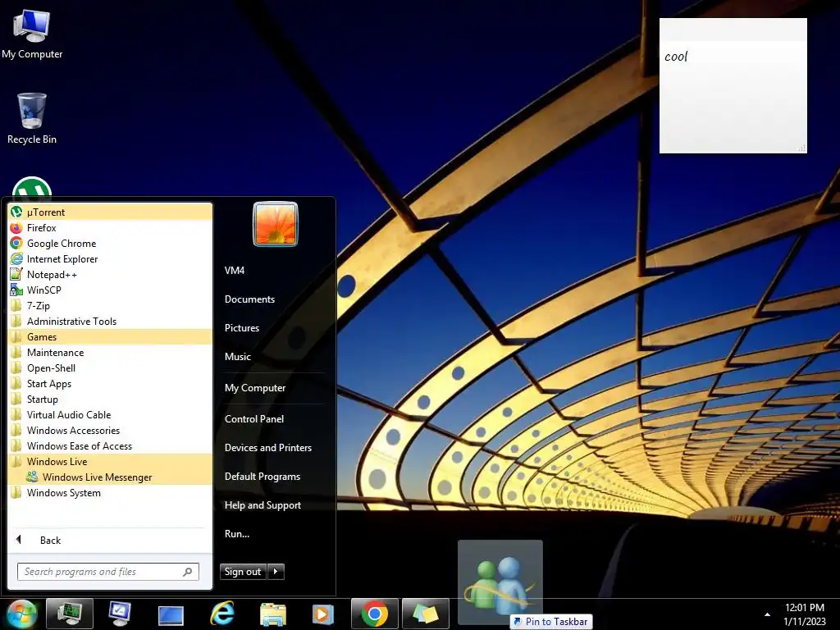Start Notepad++ from the programs list
The width and height of the screenshot is (840, 630).
[x=111, y=274]
